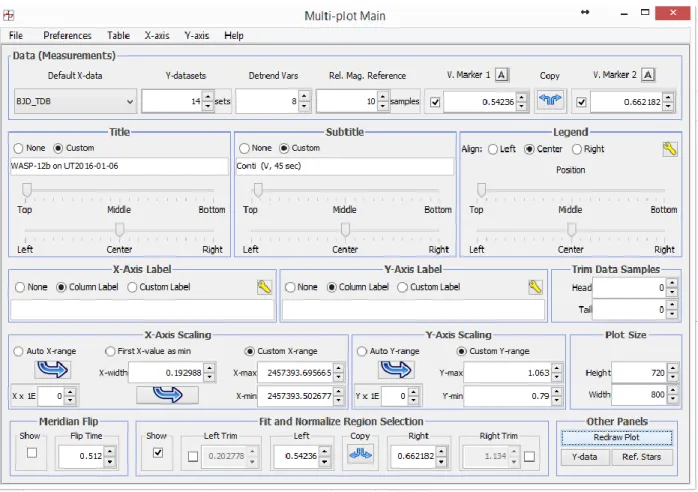Image resolution: width=698 pixels, height=492 pixels.
Task: Open X-Axis Label wrench settings icon
Action: click(x=264, y=287)
